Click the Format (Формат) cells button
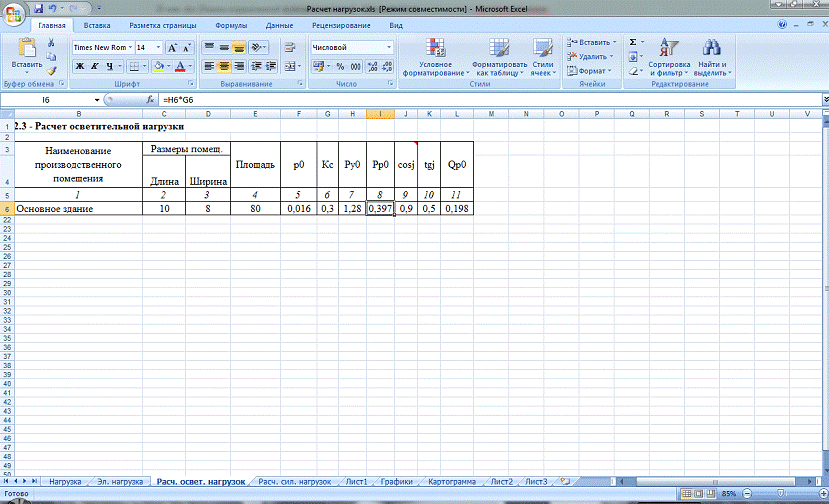Viewport: 829px width, 504px height. [592, 71]
